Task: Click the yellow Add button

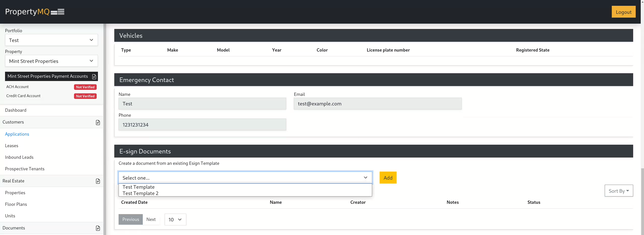Action: click(388, 178)
